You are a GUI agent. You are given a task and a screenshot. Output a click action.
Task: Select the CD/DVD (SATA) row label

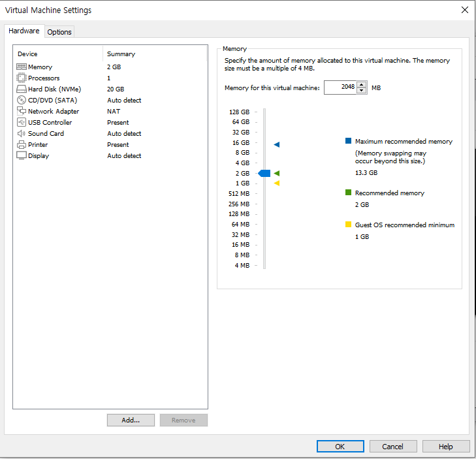[x=52, y=100]
